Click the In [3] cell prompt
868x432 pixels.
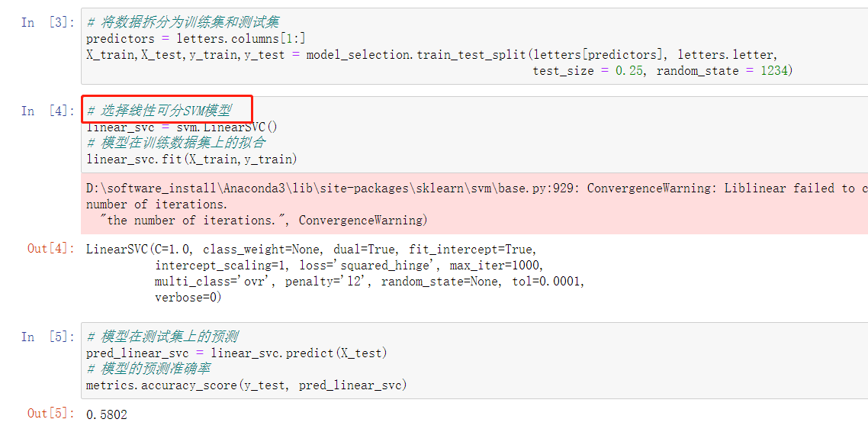[x=46, y=22]
